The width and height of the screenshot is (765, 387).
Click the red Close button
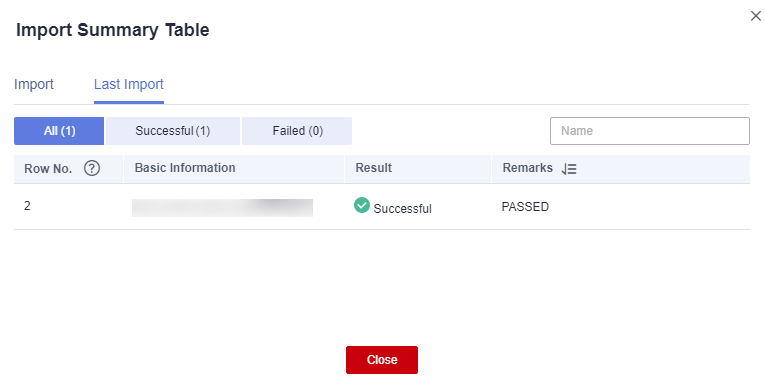point(382,360)
